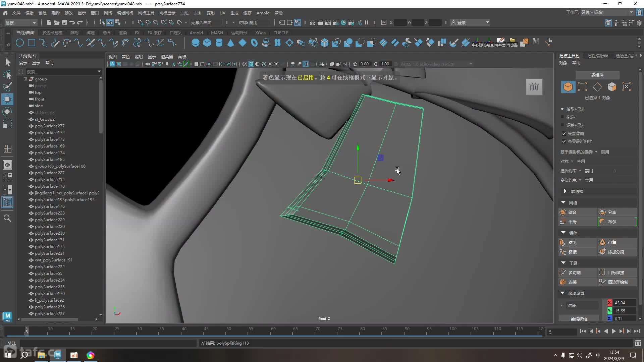Image resolution: width=644 pixels, height=362 pixels.
Task: Switch to the 多边形建模 shelf tab
Action: (52, 33)
